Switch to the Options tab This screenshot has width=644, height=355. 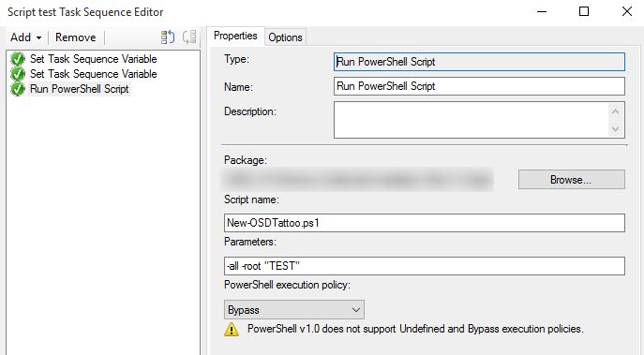tap(285, 37)
